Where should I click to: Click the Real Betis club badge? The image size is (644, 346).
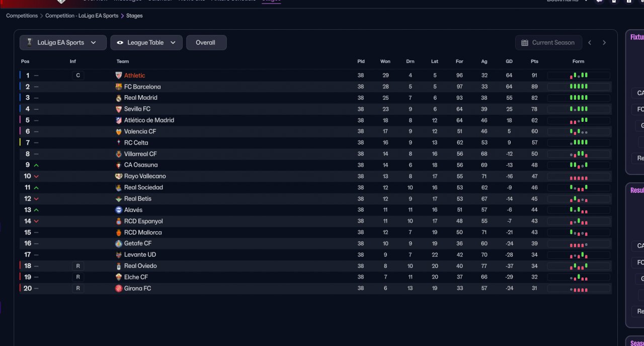point(119,198)
